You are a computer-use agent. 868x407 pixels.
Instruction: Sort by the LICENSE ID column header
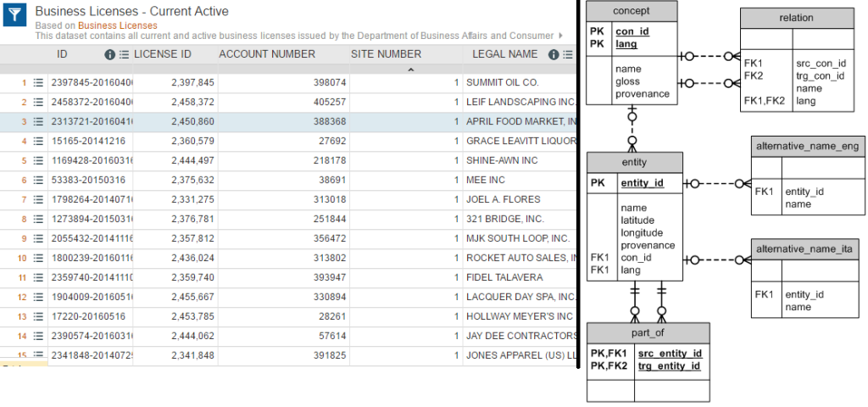click(163, 54)
